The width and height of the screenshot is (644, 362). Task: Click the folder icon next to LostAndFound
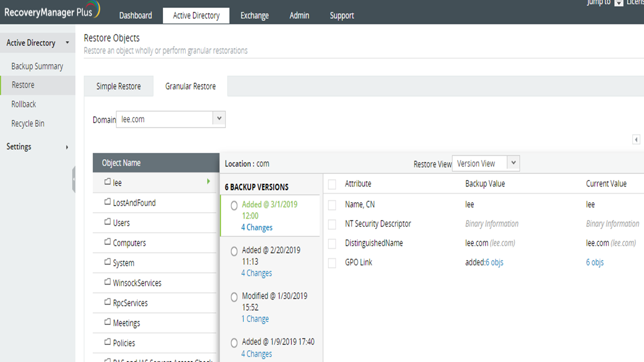(107, 202)
